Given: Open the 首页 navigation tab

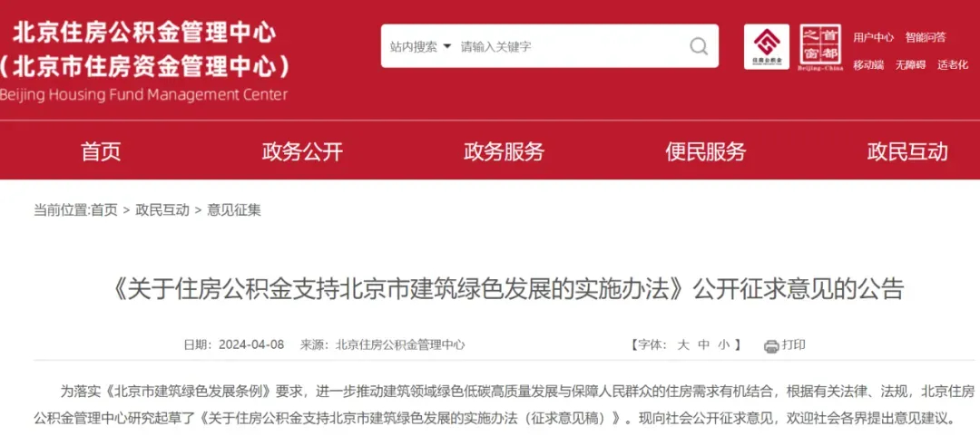Looking at the screenshot, I should [x=101, y=151].
